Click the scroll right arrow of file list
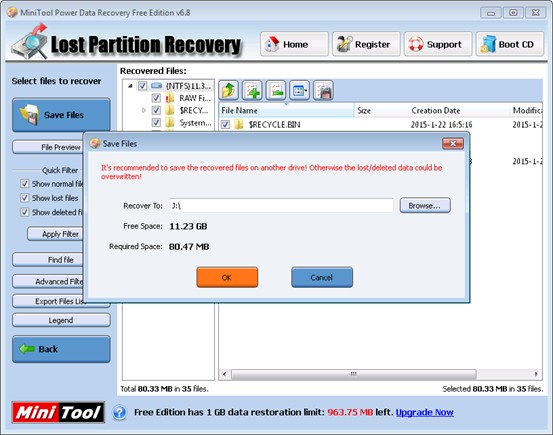Viewport: 553px width, 435px height. tap(536, 374)
